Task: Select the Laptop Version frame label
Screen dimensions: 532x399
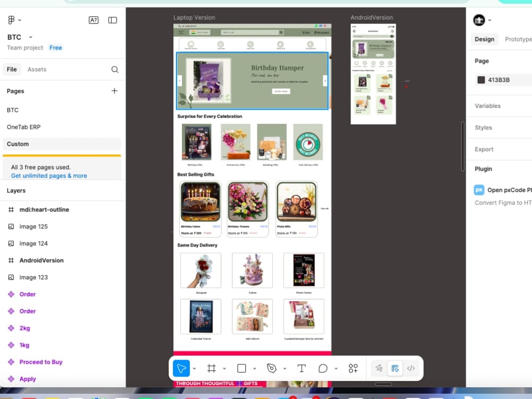Action: [x=194, y=18]
